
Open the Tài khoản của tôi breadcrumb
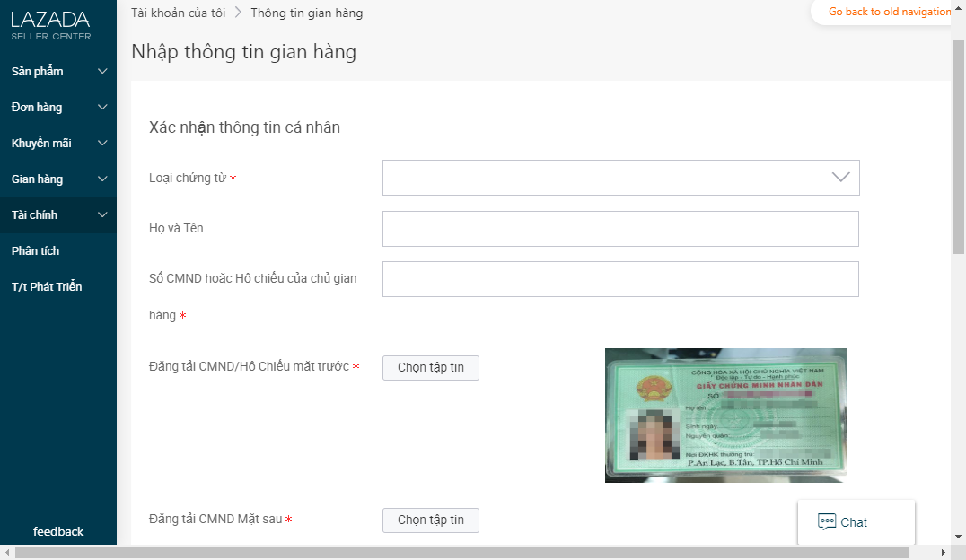pyautogui.click(x=178, y=13)
